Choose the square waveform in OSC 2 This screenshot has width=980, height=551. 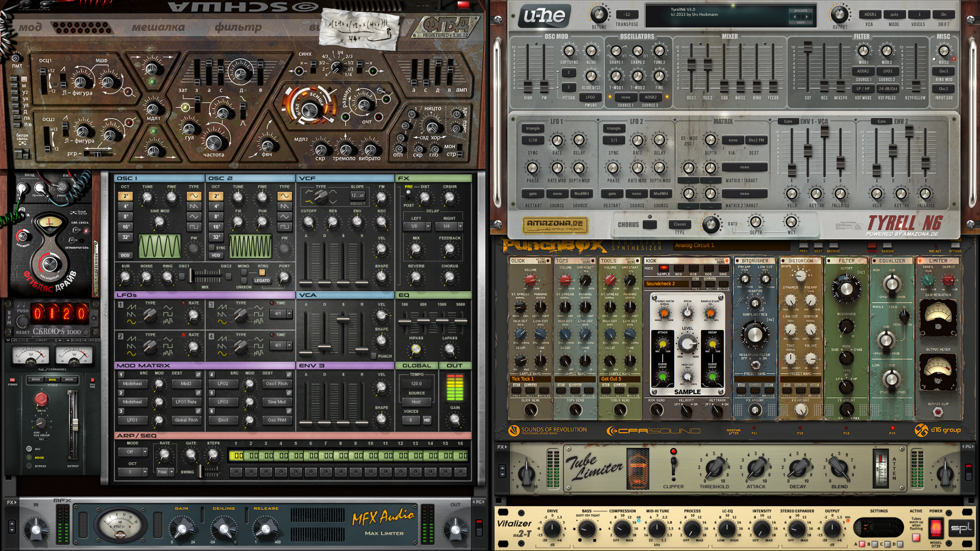click(x=284, y=227)
